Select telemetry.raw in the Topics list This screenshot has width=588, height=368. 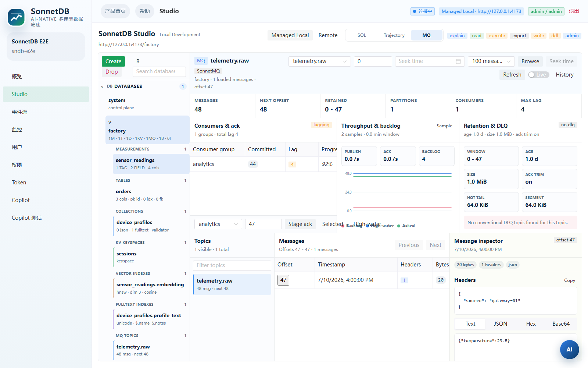tap(232, 284)
